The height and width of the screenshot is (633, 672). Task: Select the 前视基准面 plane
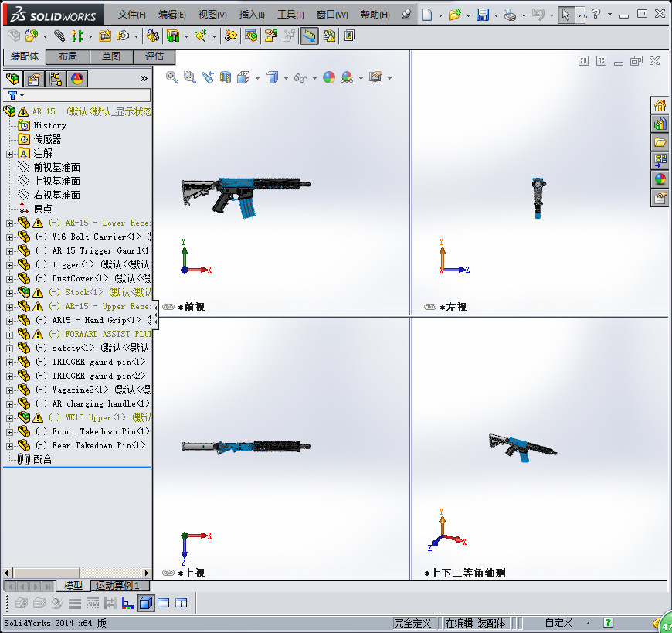point(56,167)
